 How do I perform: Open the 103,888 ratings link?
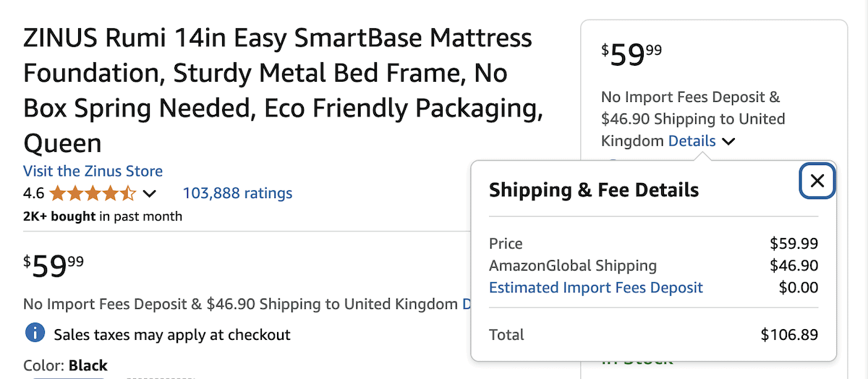click(237, 193)
